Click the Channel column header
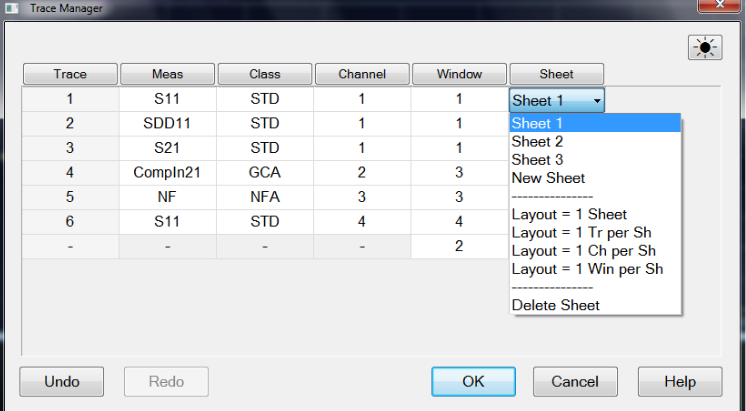The image size is (746, 411). click(362, 74)
